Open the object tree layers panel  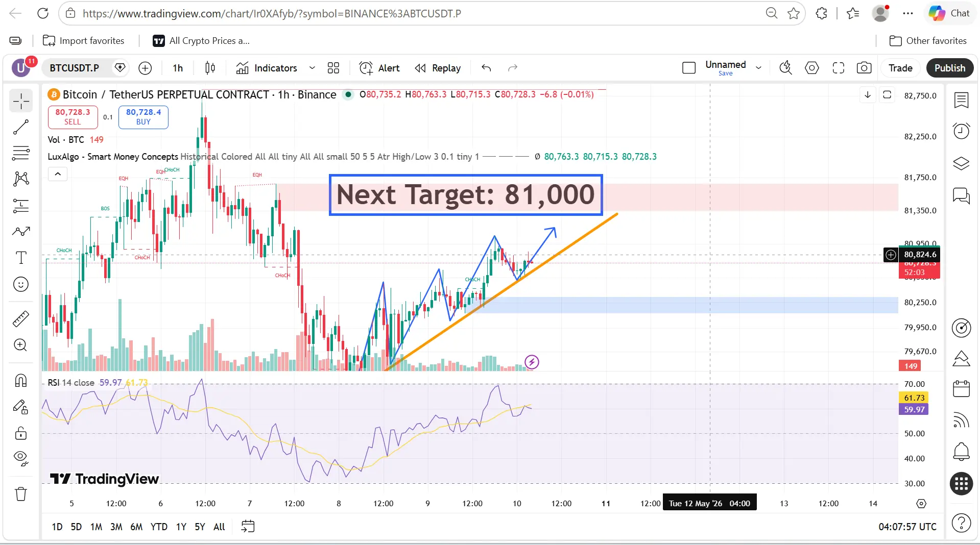(961, 163)
